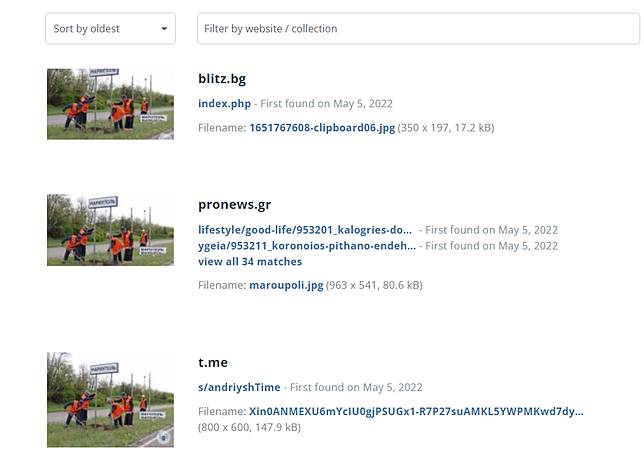This screenshot has width=644, height=471.
Task: Open the ygeia/953211_koronoios-pithano link
Action: (x=307, y=246)
